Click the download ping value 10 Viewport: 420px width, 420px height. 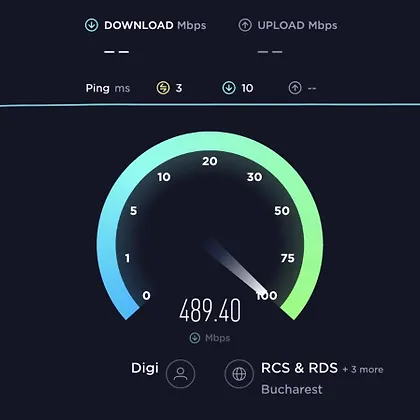point(247,88)
